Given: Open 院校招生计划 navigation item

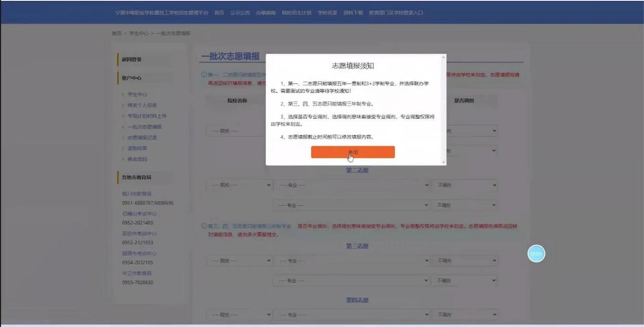Looking at the screenshot, I should 297,13.
